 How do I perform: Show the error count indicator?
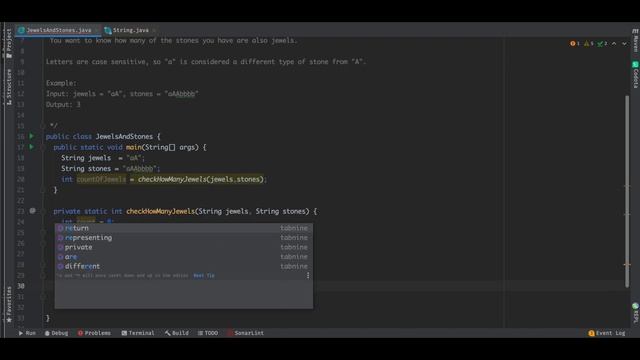click(x=575, y=43)
